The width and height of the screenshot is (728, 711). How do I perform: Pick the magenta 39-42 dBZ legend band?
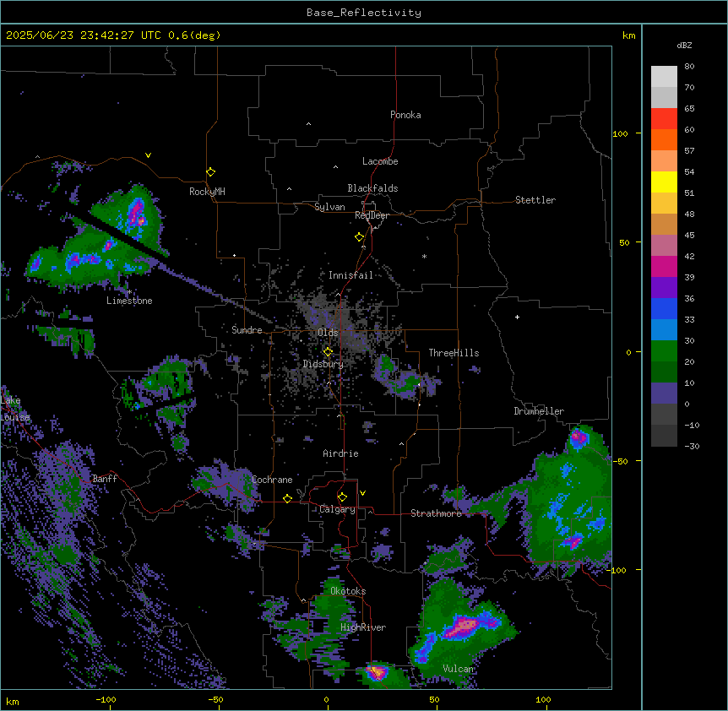(x=664, y=267)
